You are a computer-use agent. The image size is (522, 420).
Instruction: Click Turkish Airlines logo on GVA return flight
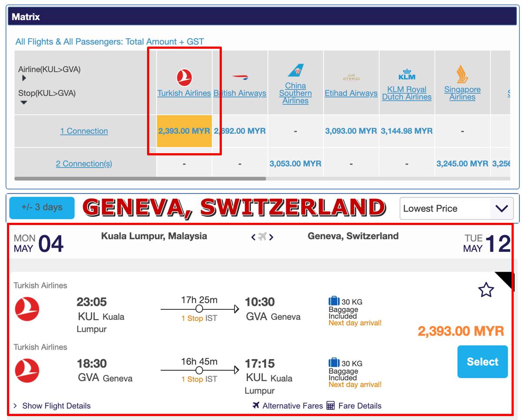click(27, 370)
